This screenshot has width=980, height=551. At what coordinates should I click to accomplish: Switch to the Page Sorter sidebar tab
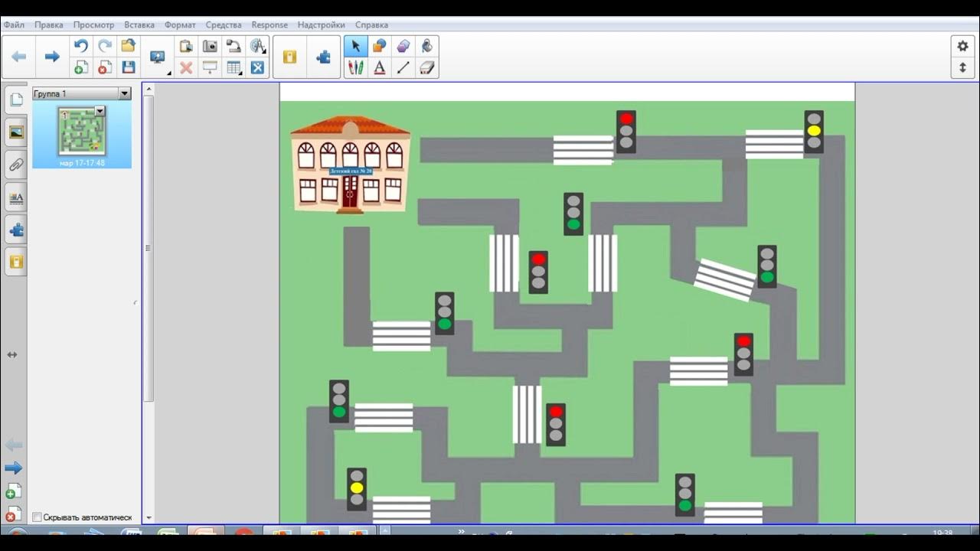click(16, 99)
